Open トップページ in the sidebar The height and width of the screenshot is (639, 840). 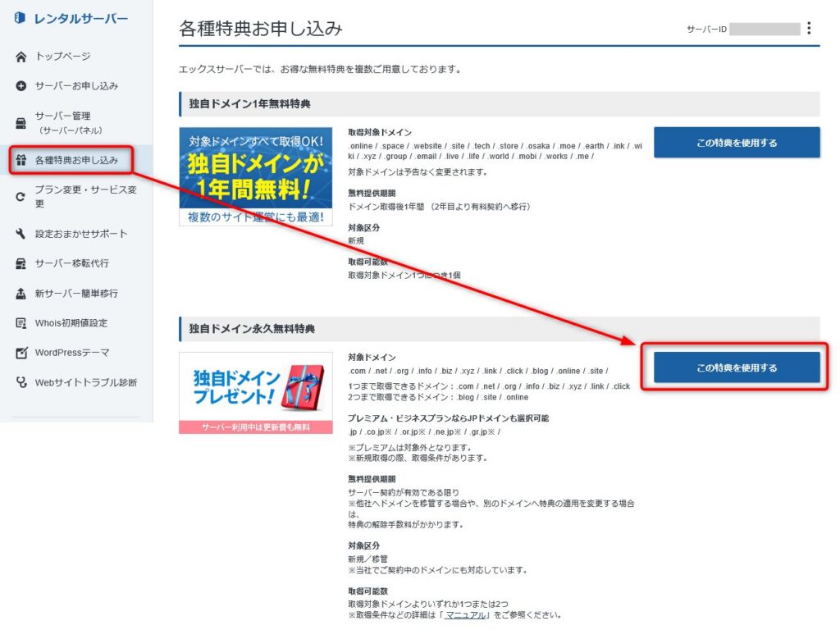tap(62, 57)
